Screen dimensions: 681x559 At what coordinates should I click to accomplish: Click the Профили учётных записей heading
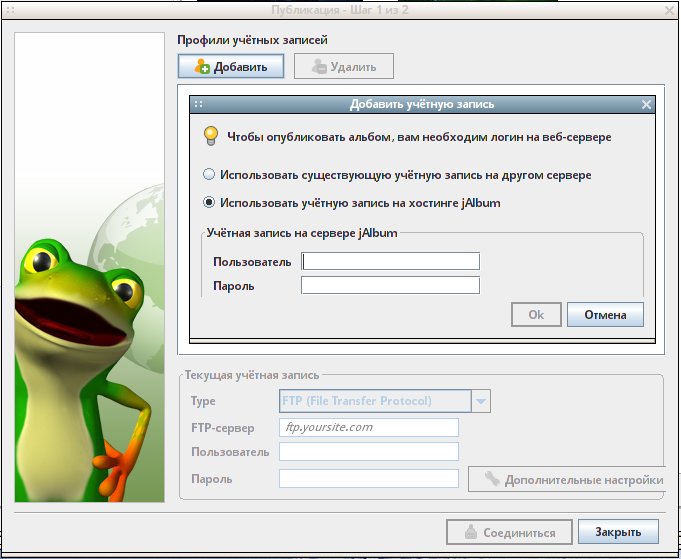click(252, 40)
